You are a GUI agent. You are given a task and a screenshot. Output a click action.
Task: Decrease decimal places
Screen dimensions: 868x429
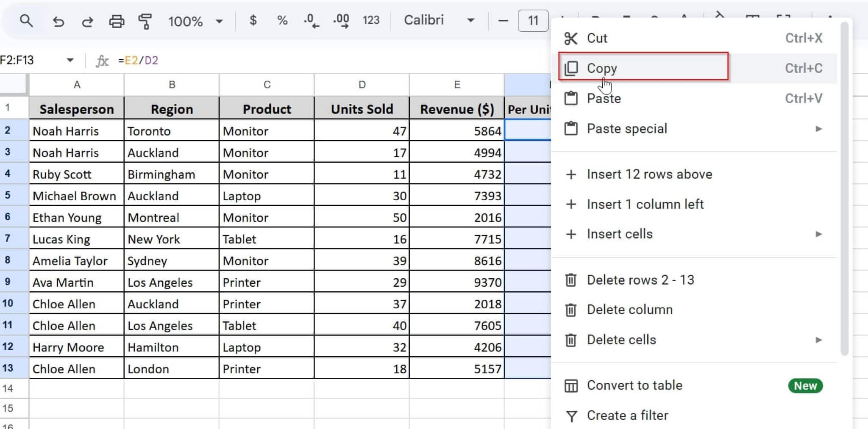[x=311, y=20]
